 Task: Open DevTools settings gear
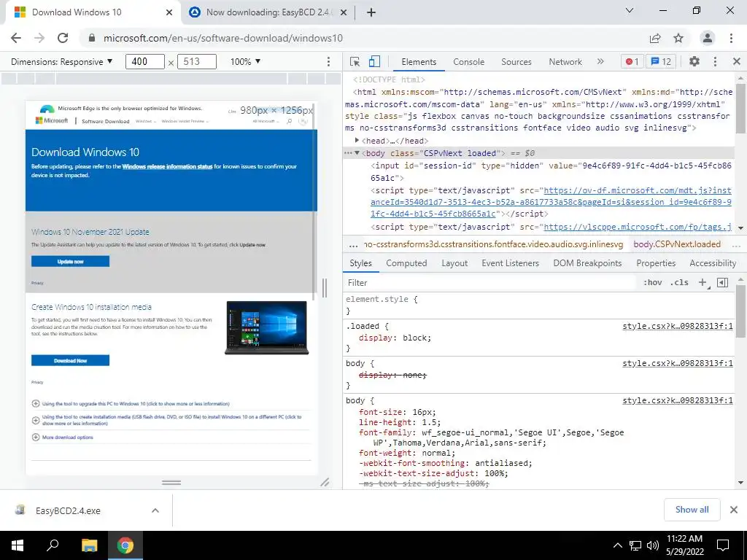(x=694, y=61)
